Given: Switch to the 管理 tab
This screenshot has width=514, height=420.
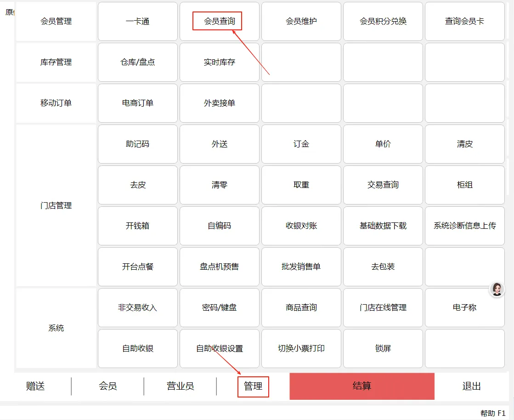Looking at the screenshot, I should (x=253, y=386).
